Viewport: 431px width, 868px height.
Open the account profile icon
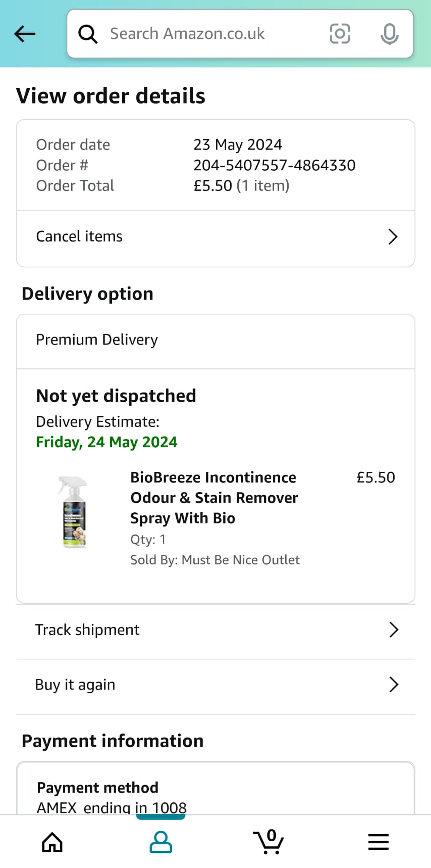pyautogui.click(x=161, y=842)
